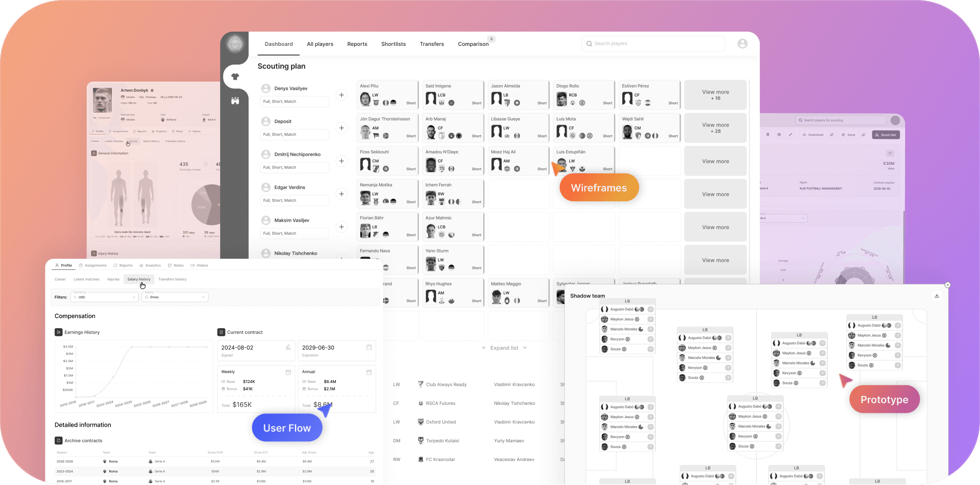Image resolution: width=980 pixels, height=485 pixels.
Task: Click the download icon on the Shadow team panel
Action: (x=937, y=295)
